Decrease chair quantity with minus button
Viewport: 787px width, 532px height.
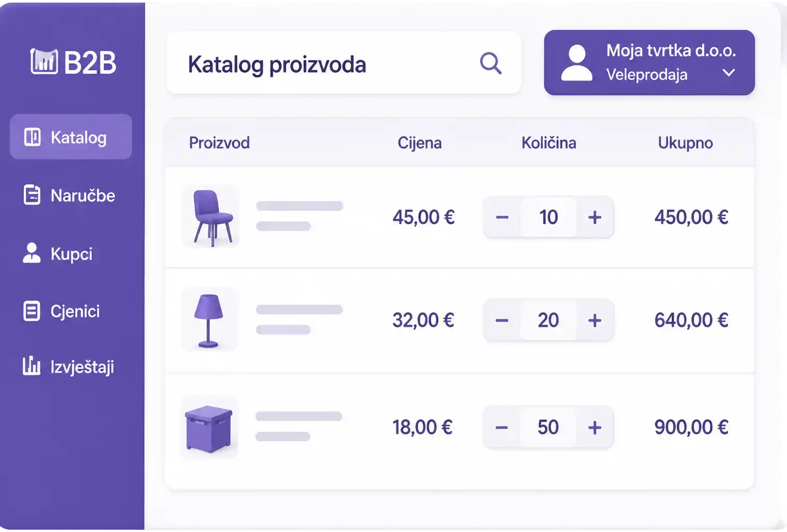502,217
